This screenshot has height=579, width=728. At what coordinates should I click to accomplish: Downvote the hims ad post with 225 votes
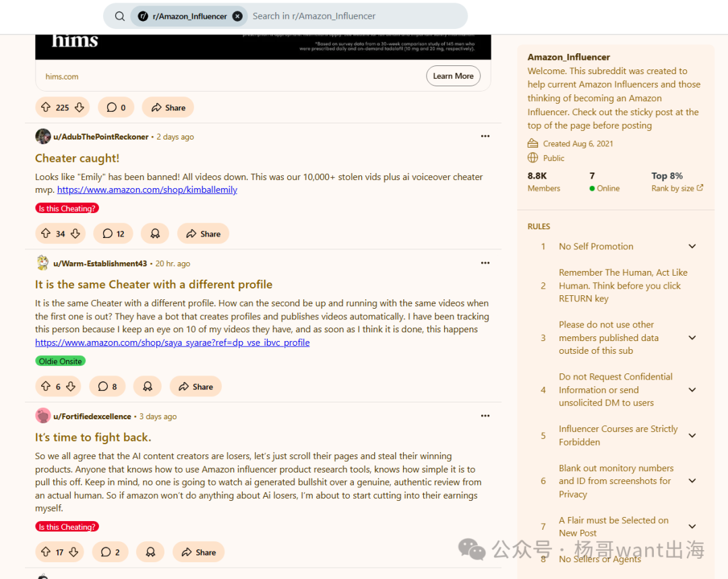point(80,107)
